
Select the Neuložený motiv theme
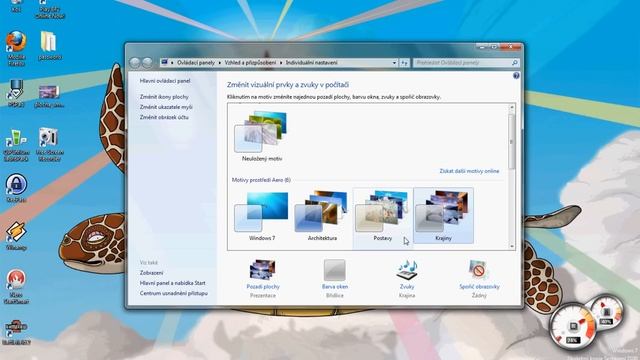pyautogui.click(x=262, y=136)
